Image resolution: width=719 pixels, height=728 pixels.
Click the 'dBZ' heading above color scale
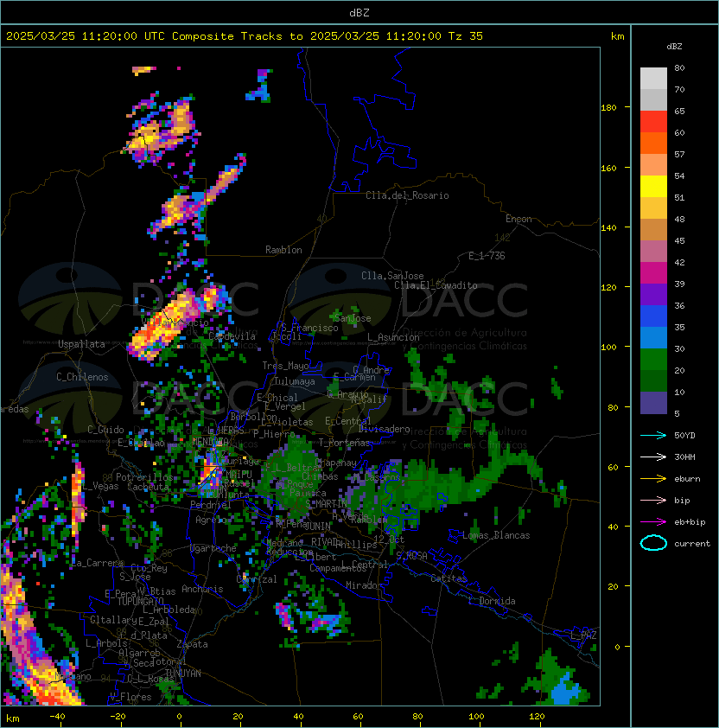coord(674,47)
